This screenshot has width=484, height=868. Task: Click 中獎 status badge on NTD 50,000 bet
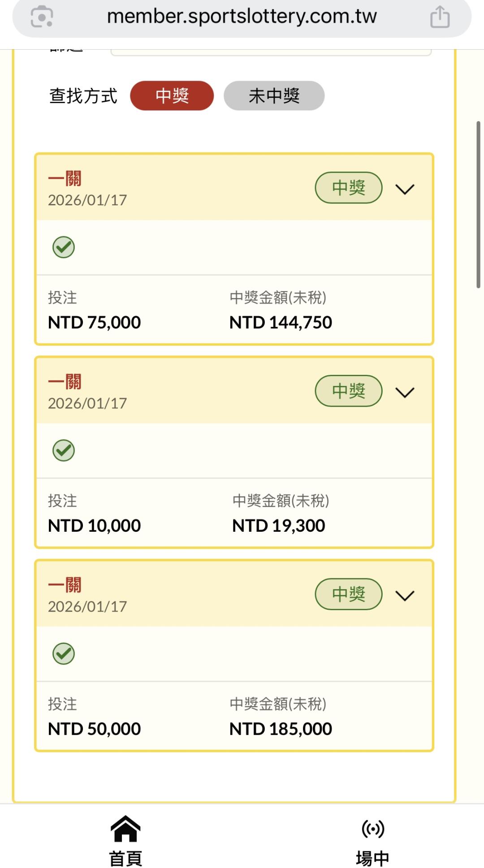[348, 594]
